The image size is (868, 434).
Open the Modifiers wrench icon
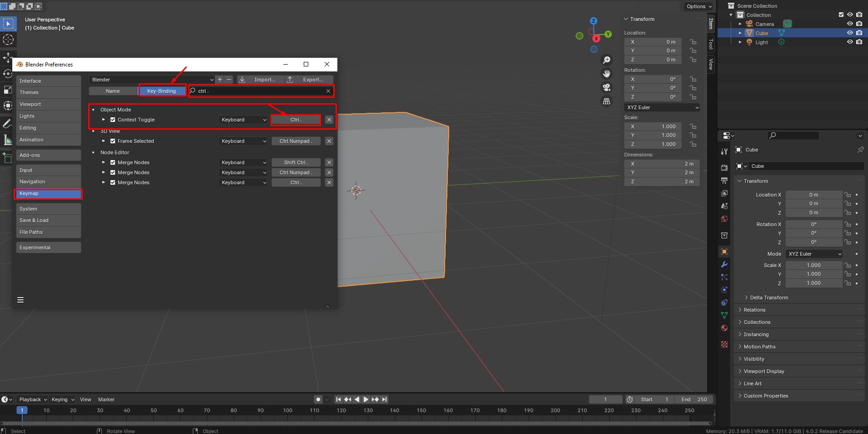[724, 264]
